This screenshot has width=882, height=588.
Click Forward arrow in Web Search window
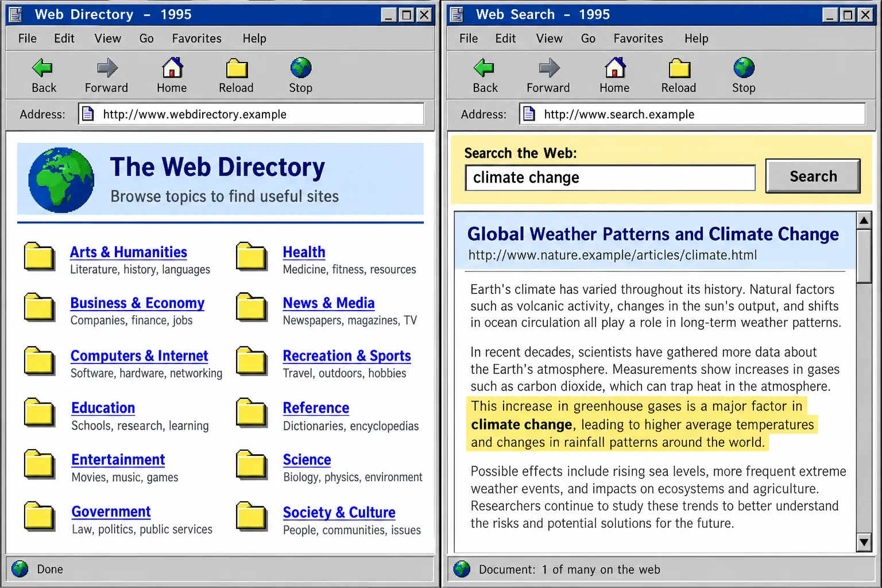tap(549, 68)
